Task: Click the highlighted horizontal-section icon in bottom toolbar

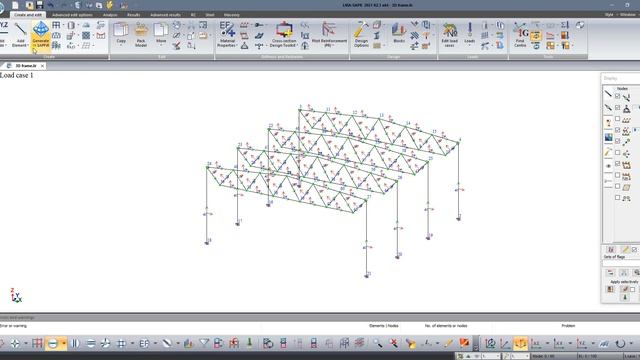Action: tap(53, 344)
